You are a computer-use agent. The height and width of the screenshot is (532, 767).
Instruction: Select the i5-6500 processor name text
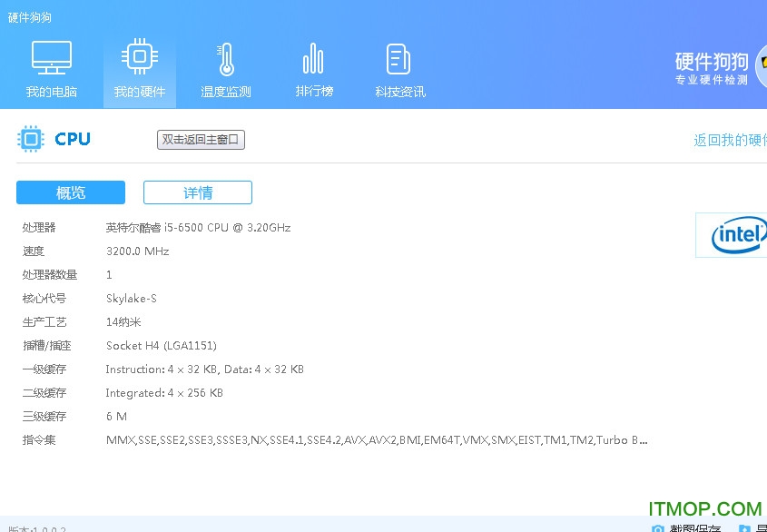[x=198, y=228]
